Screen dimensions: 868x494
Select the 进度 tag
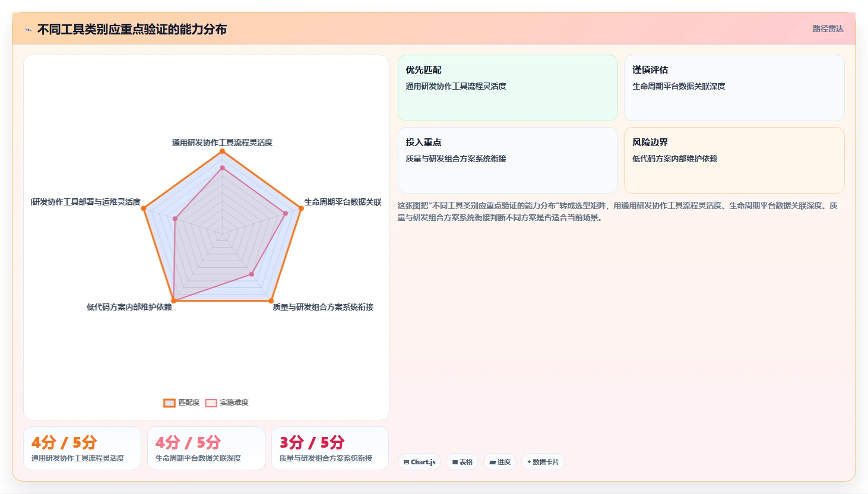tap(500, 462)
